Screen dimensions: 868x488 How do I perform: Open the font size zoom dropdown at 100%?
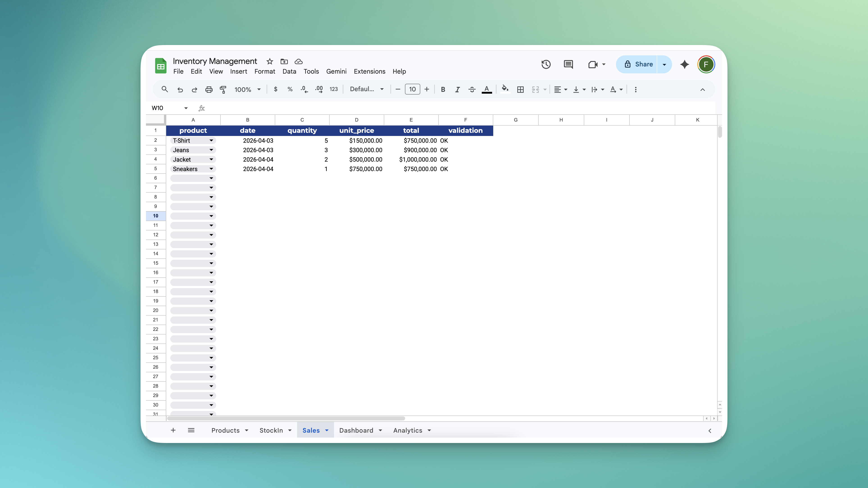tap(248, 89)
